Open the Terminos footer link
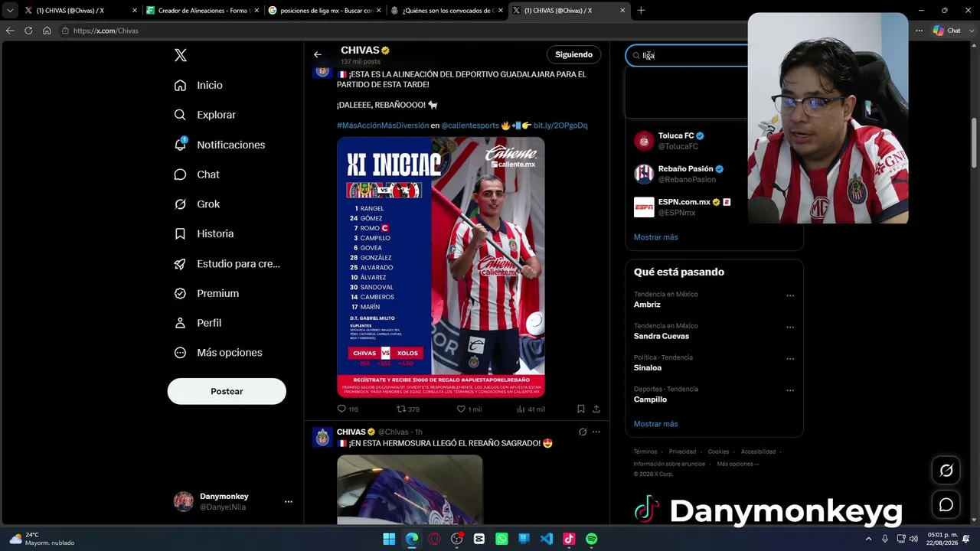Screen dimensions: 980x551 645,452
